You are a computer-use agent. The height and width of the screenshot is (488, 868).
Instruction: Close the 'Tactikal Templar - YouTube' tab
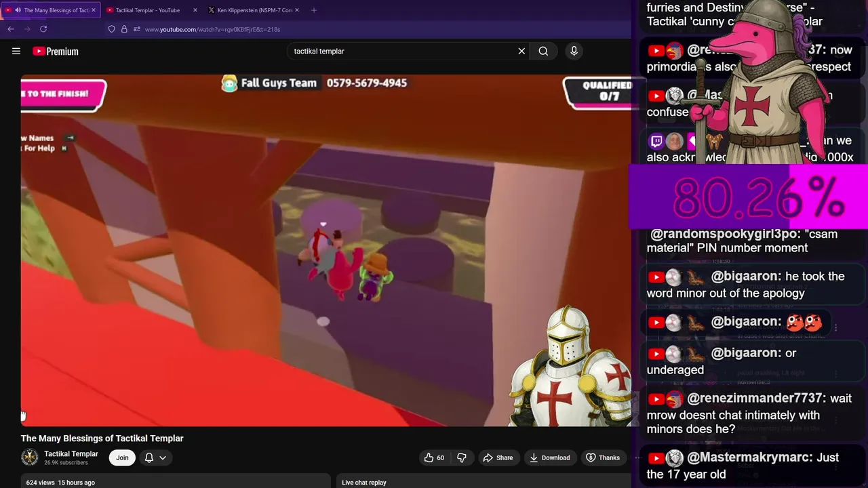[x=195, y=10]
